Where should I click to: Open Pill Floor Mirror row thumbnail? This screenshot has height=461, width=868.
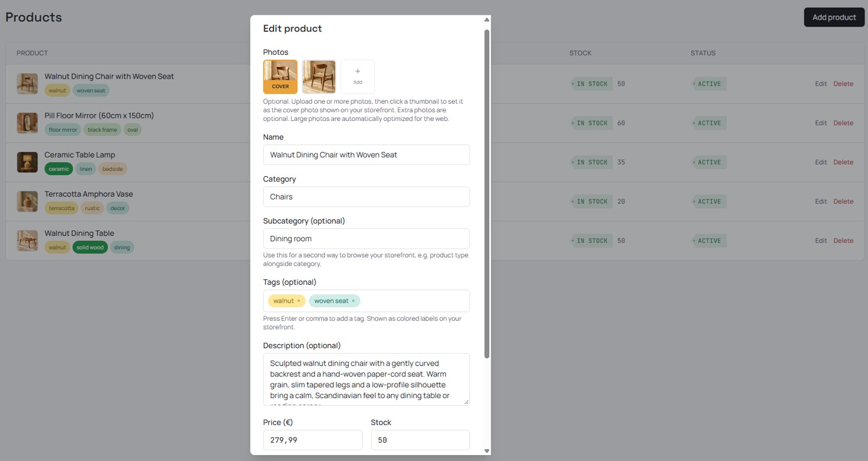pyautogui.click(x=27, y=123)
